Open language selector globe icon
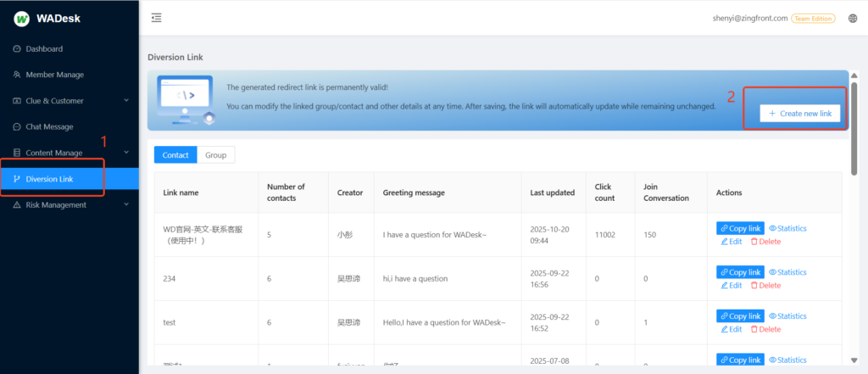This screenshot has height=374, width=868. coord(852,18)
